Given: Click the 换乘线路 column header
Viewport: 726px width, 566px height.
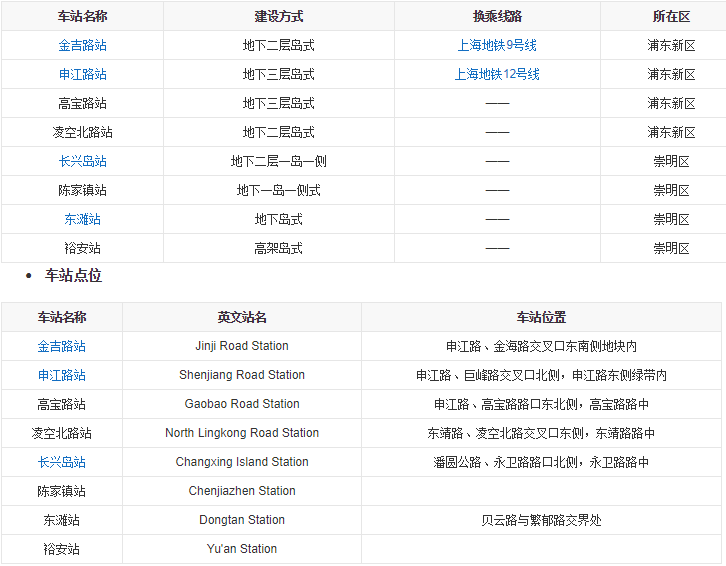Looking at the screenshot, I should click(497, 16).
